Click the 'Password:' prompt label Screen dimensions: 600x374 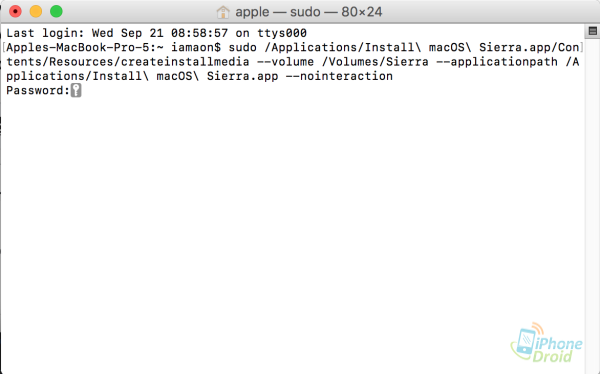[38, 91]
